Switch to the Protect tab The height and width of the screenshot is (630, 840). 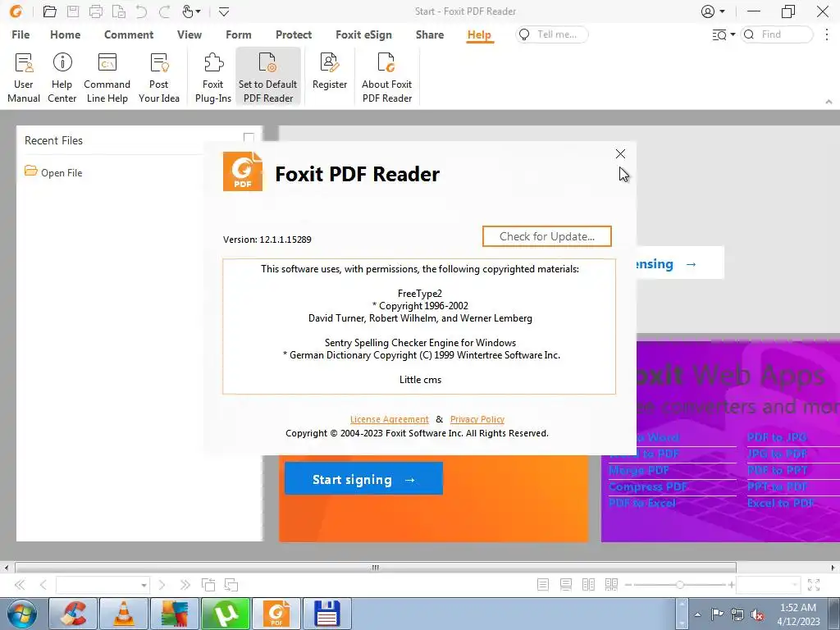(x=294, y=34)
